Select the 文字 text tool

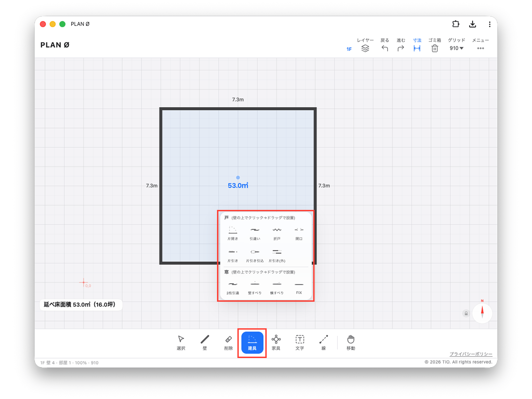click(x=300, y=342)
